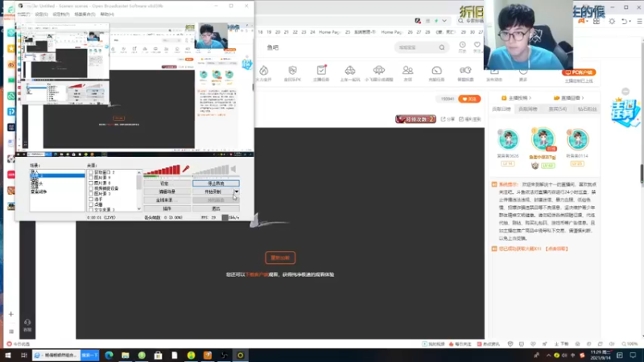The image size is (644, 362).
Task: Switch to the 贡献日榜 tab
Action: (501, 109)
